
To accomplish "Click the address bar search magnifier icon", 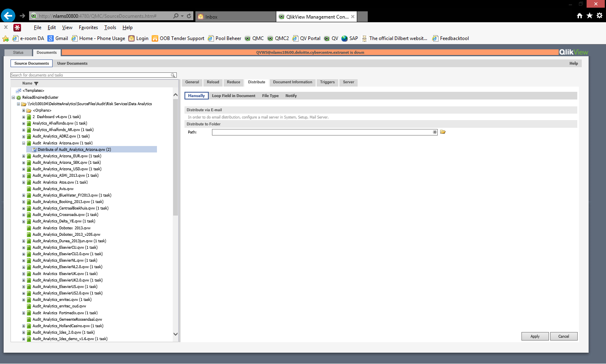I will pos(176,16).
